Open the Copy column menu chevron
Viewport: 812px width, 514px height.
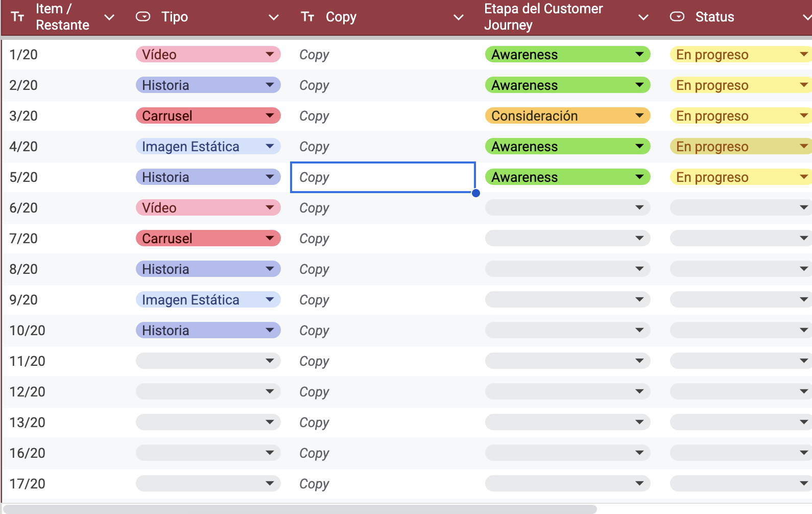coord(459,17)
